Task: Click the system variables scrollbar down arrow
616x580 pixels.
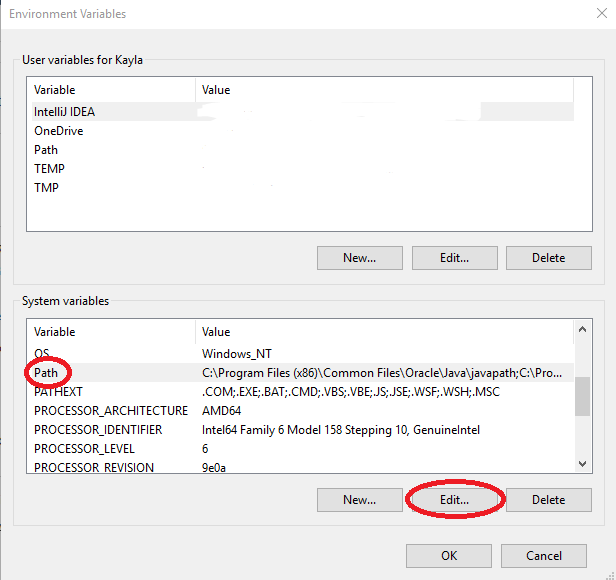Action: click(582, 464)
